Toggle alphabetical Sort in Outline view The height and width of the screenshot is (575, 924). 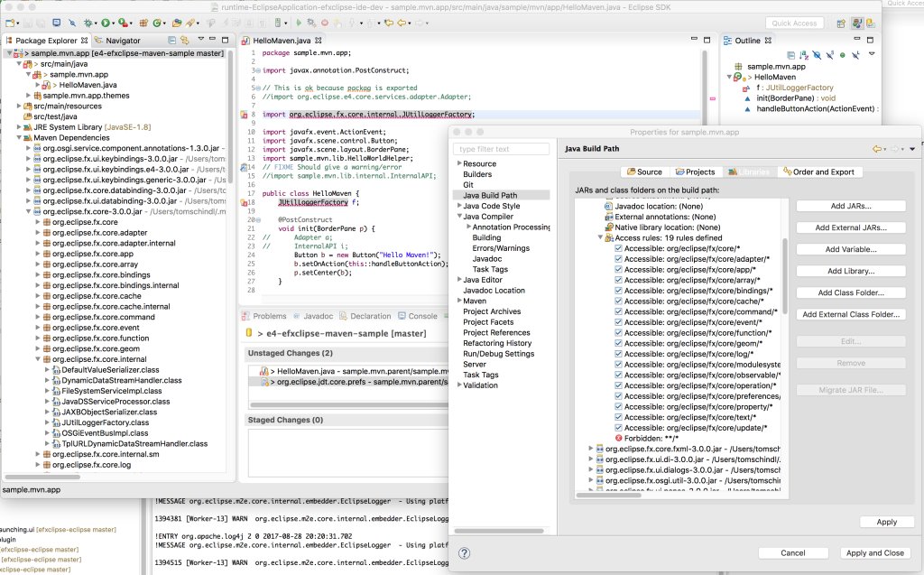point(804,55)
